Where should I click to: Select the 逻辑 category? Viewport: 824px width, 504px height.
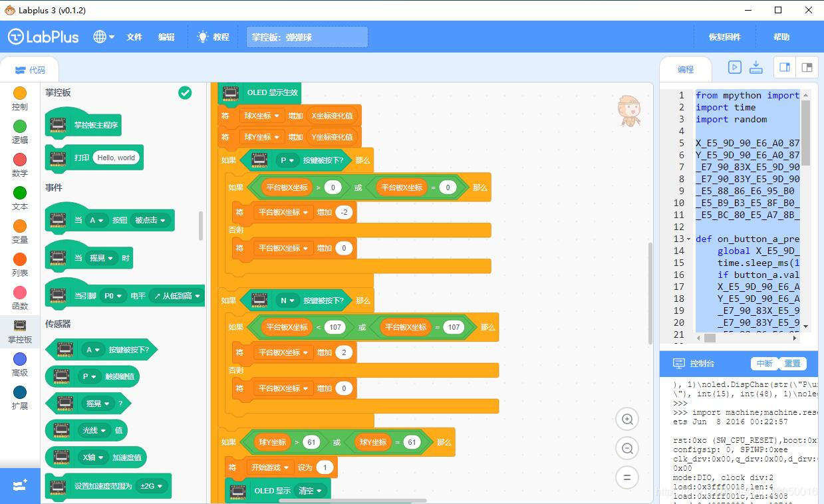pos(20,132)
